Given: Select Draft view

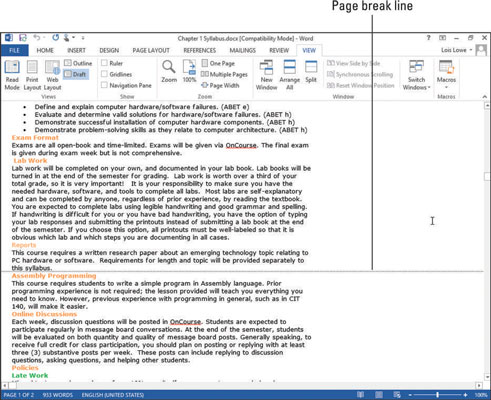Looking at the screenshot, I should coord(75,74).
